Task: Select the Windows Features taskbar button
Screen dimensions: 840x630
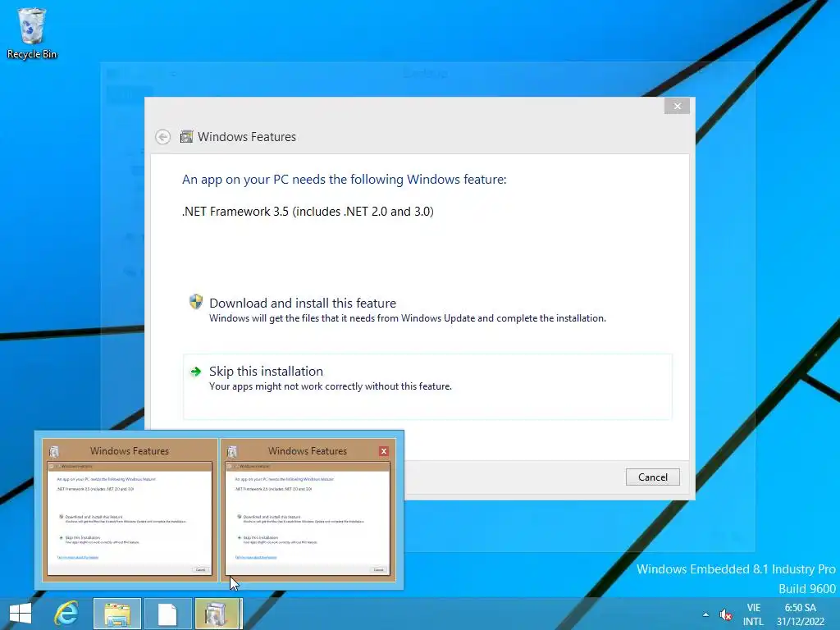Action: coord(218,614)
